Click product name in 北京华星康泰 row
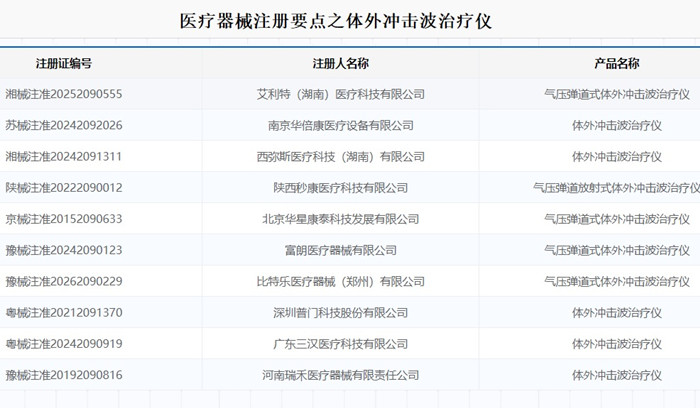Image resolution: width=700 pixels, height=408 pixels. point(617,219)
